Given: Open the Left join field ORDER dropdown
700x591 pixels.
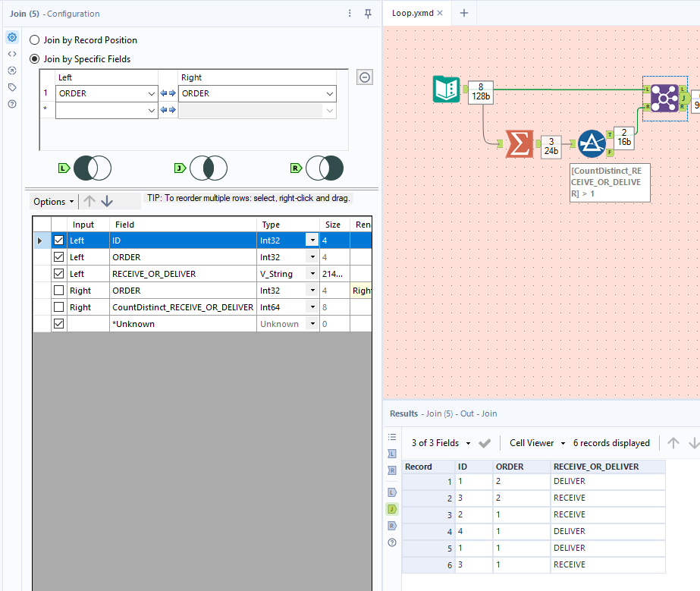Looking at the screenshot, I should [150, 93].
